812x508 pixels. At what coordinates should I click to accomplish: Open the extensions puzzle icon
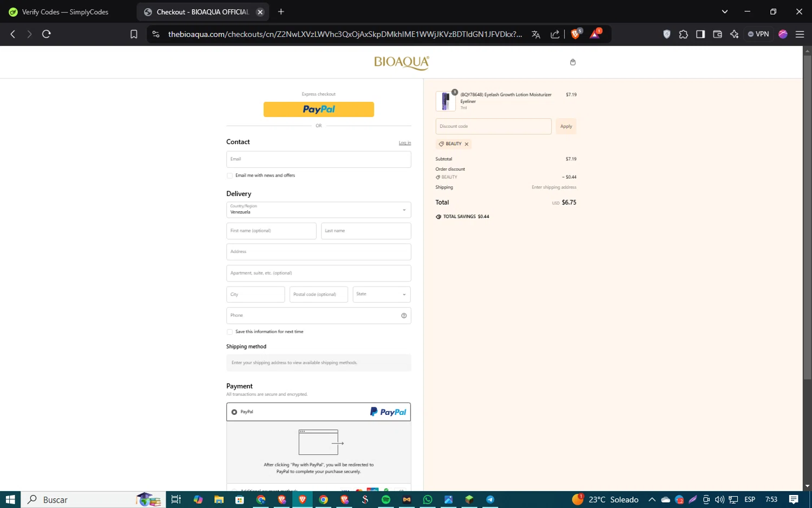point(684,34)
